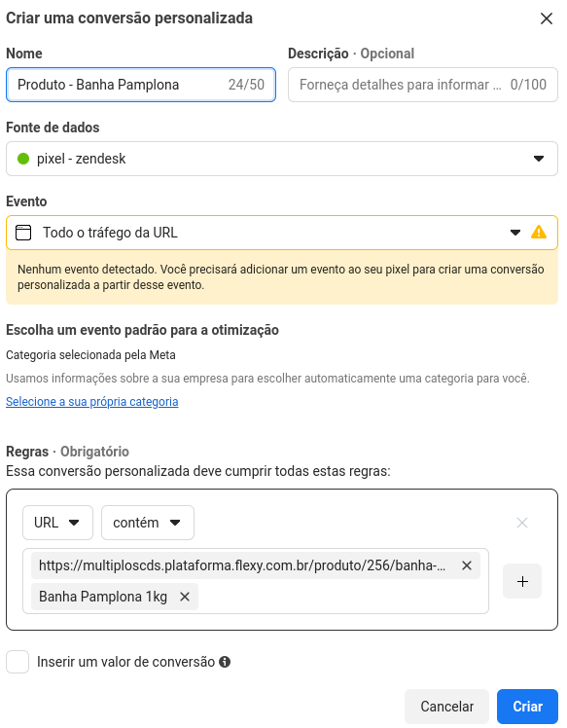This screenshot has height=728, width=567.
Task: Close the custom conversion dialog
Action: (547, 18)
